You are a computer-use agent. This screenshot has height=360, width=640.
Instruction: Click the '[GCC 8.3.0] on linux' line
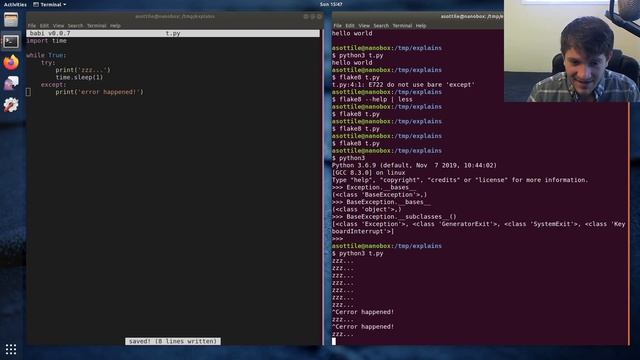click(369, 173)
